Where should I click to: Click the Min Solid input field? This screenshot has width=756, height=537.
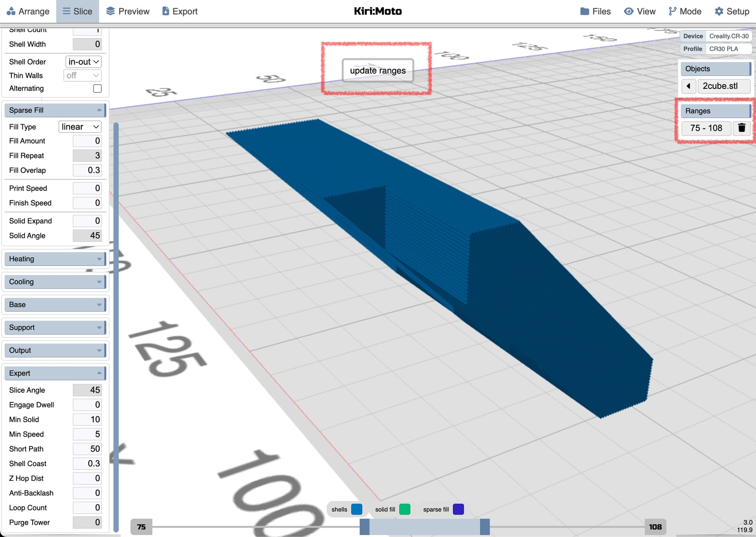87,419
